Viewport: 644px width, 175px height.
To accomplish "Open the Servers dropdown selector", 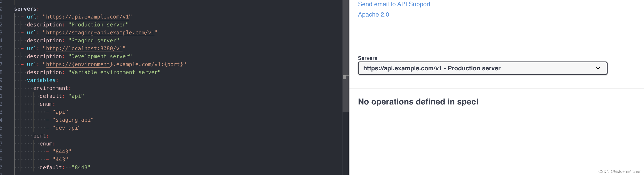I will coord(482,68).
